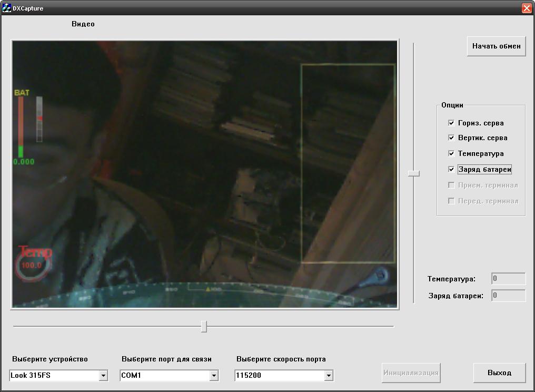Click the BAT battery bar in the video overlay
Screen dimensions: 535x392
point(21,126)
